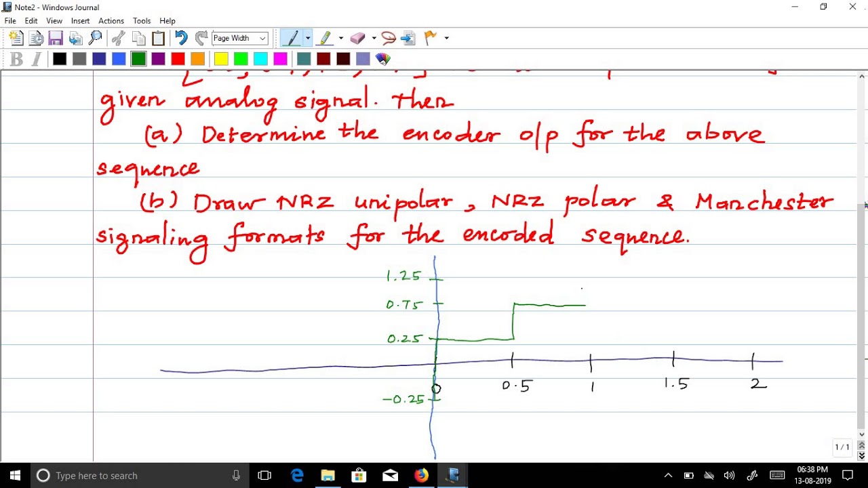
Task: Click the Flag tool icon
Action: (x=431, y=38)
